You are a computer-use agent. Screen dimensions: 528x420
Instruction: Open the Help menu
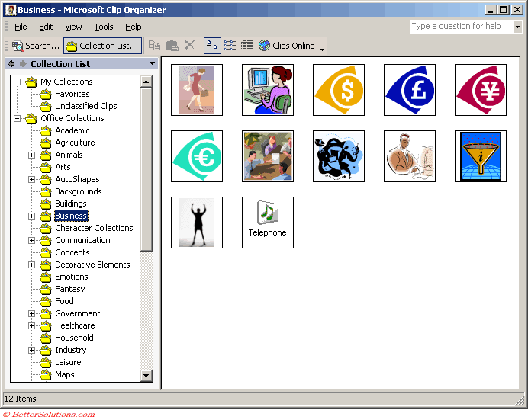(134, 27)
